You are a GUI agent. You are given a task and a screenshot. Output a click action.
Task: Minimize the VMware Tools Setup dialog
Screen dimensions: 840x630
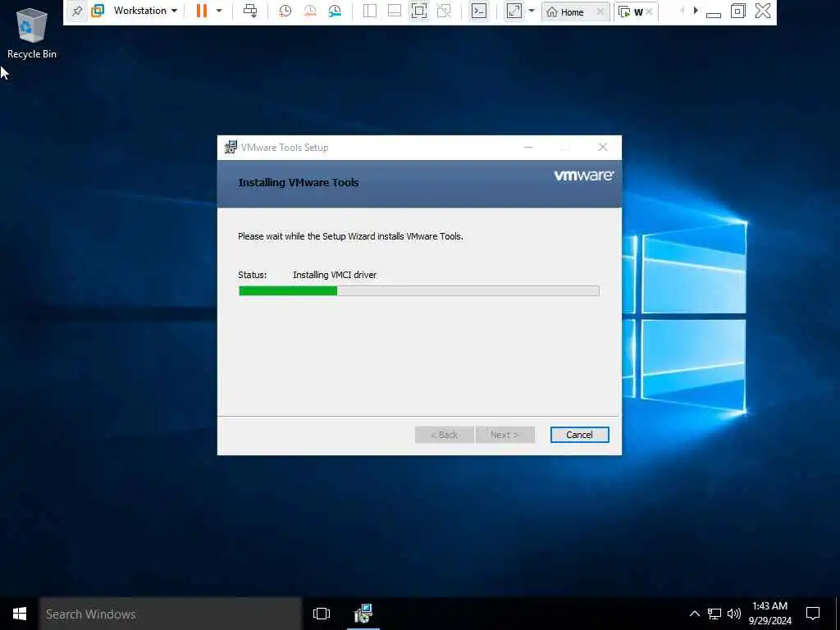tap(528, 148)
